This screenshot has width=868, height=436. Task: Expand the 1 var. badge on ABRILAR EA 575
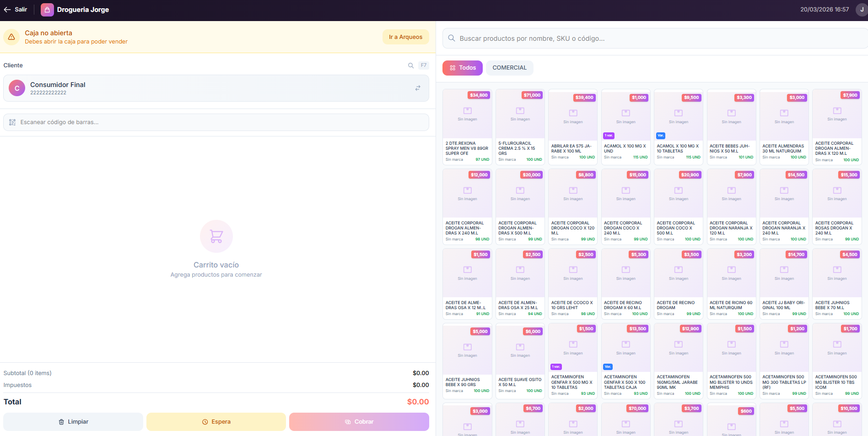tap(609, 136)
